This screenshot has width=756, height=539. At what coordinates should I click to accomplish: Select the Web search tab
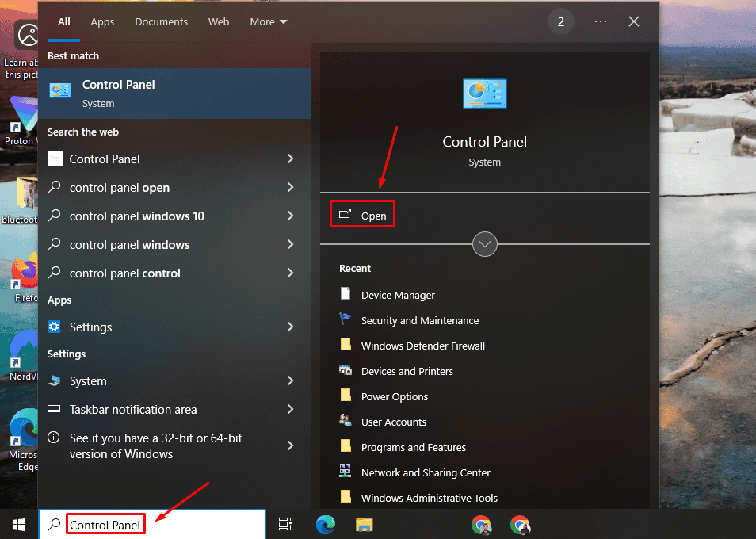[x=219, y=22]
